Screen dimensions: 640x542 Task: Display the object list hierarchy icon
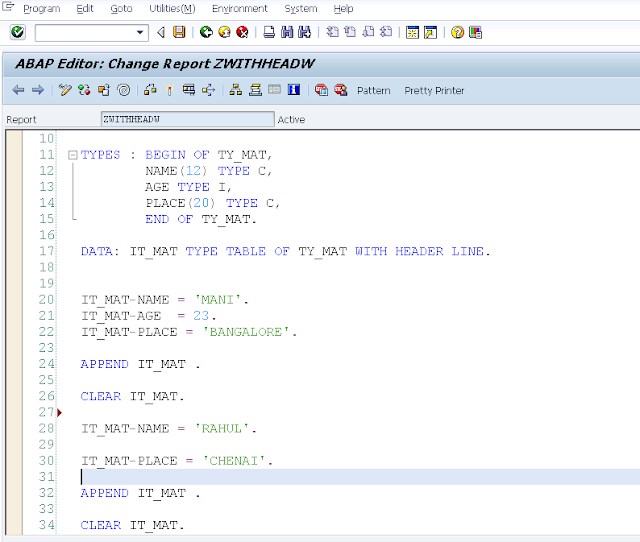235,90
